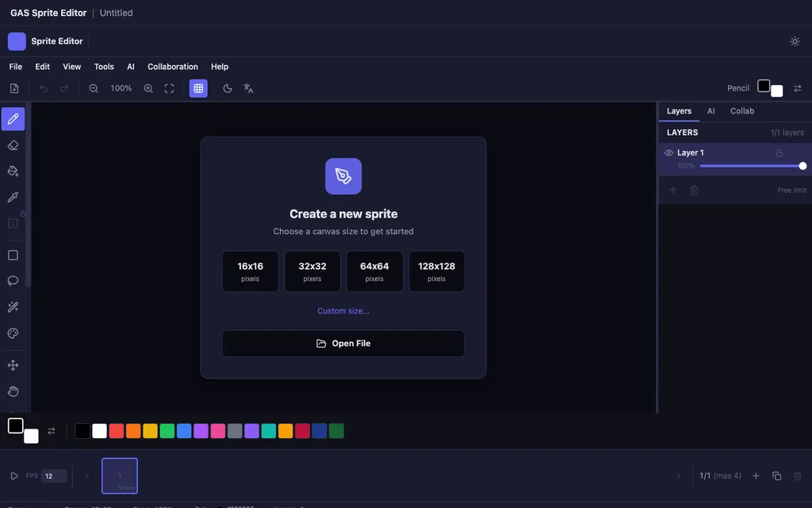This screenshot has width=812, height=508.
Task: Add a new frame with plus
Action: pyautogui.click(x=756, y=476)
